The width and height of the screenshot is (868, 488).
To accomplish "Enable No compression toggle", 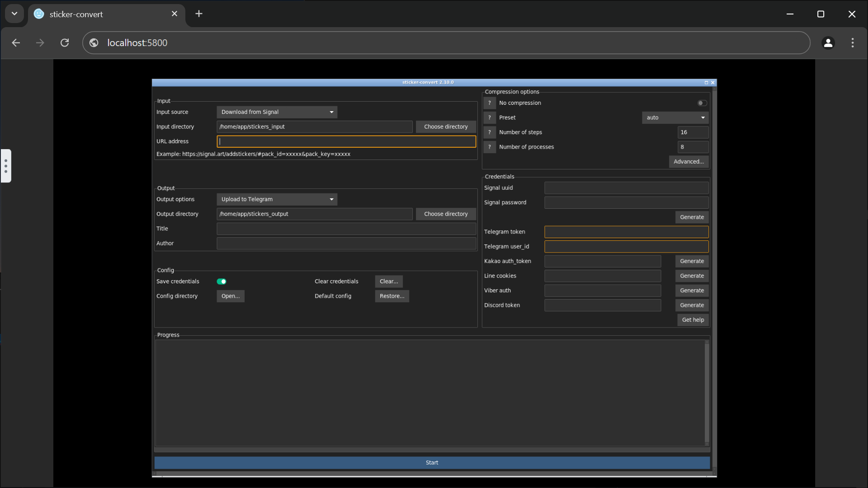I will (702, 103).
